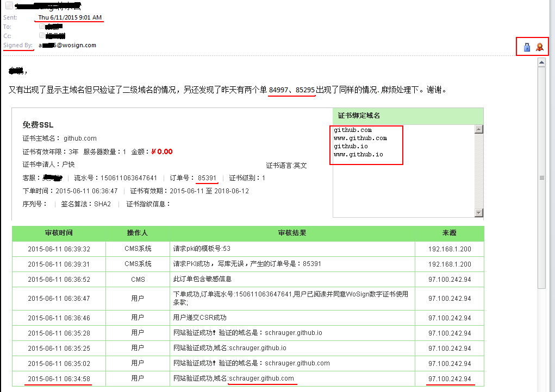Click the 签名算法 SHA2 label
This screenshot has height=392, width=555.
pyautogui.click(x=86, y=204)
